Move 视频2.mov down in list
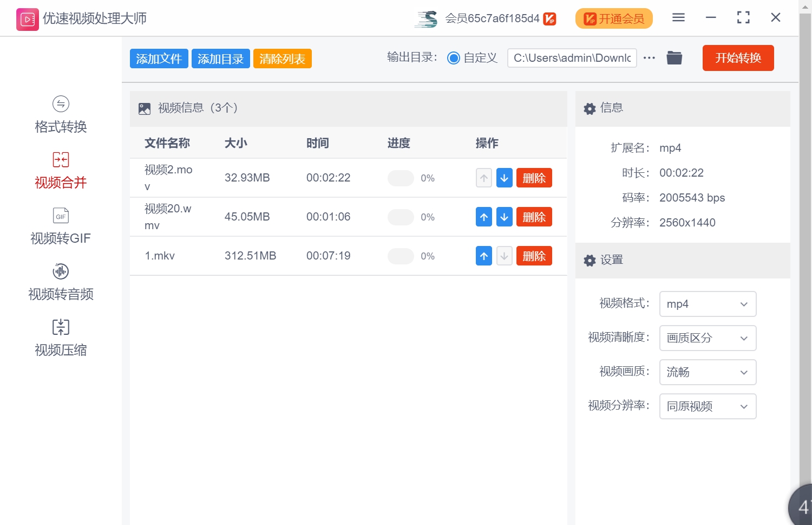The height and width of the screenshot is (525, 812). [x=504, y=178]
